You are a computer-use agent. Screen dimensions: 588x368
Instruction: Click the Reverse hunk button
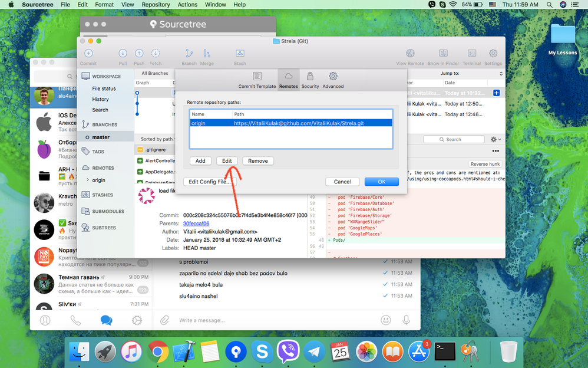[x=485, y=164]
